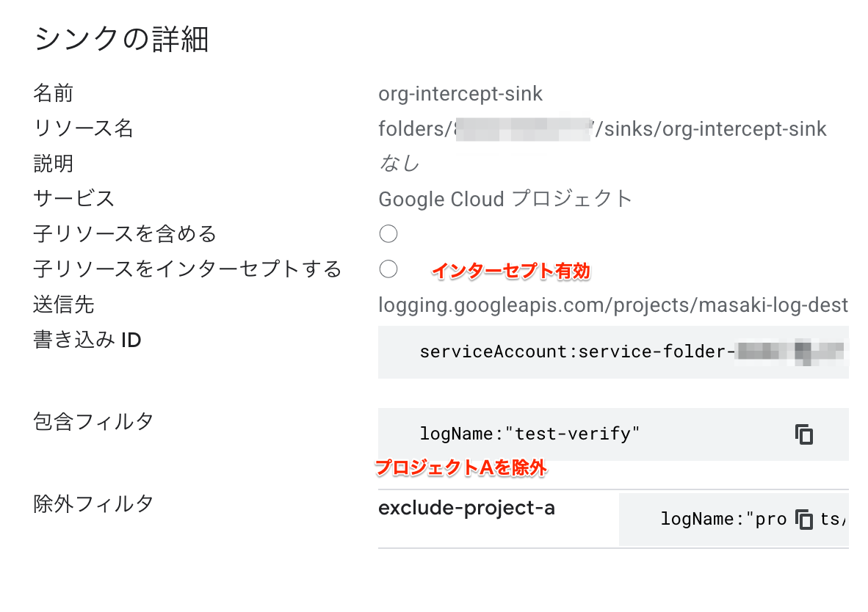Click the 説明 label
Screen dimensions: 868x612
[53, 163]
